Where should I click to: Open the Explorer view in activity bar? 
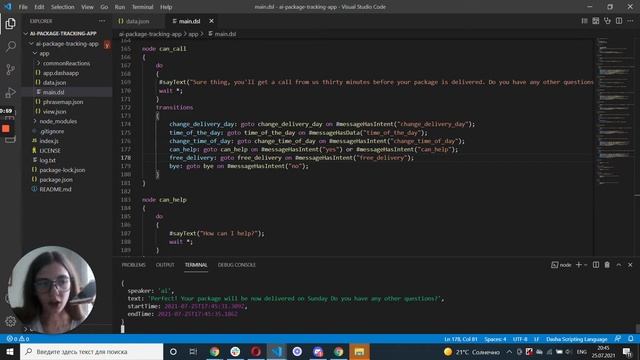(x=11, y=24)
